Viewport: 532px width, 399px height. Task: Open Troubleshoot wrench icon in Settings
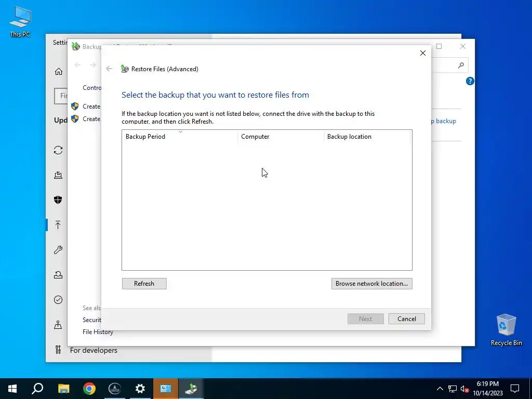pos(58,250)
